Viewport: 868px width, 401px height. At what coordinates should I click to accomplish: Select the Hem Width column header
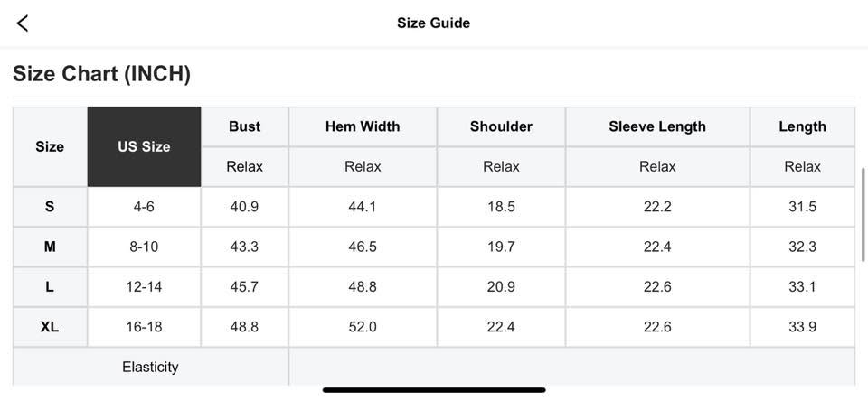[363, 126]
